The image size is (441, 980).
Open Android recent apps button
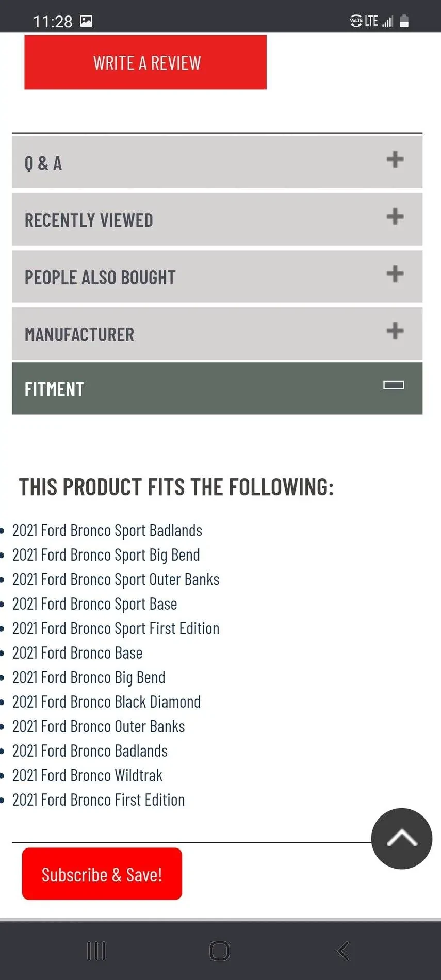click(x=96, y=951)
